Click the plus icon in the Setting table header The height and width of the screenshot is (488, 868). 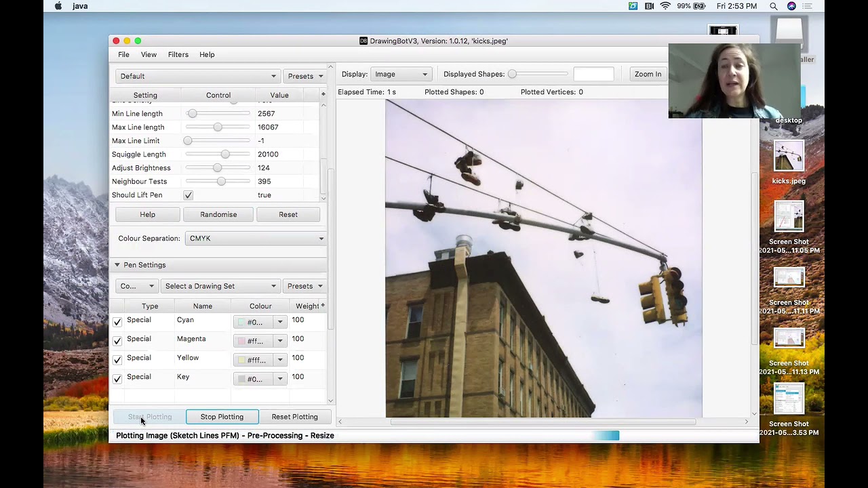323,94
